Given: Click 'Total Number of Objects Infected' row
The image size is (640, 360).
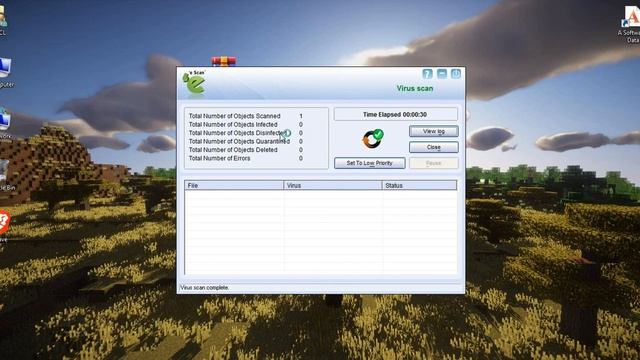Looking at the screenshot, I should (246, 124).
